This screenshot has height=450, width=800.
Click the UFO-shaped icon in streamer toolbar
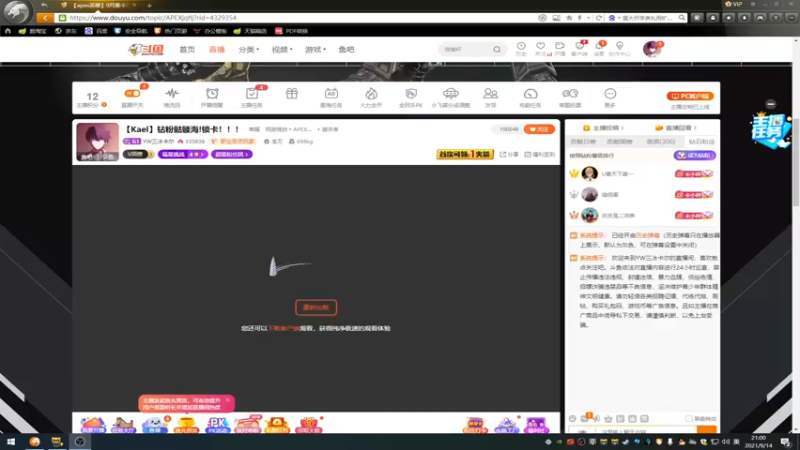pyautogui.click(x=451, y=93)
